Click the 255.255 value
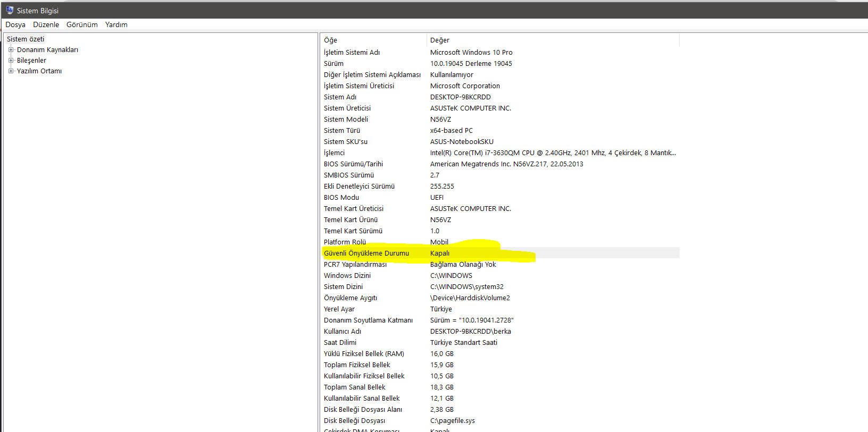This screenshot has height=432, width=868. [442, 186]
